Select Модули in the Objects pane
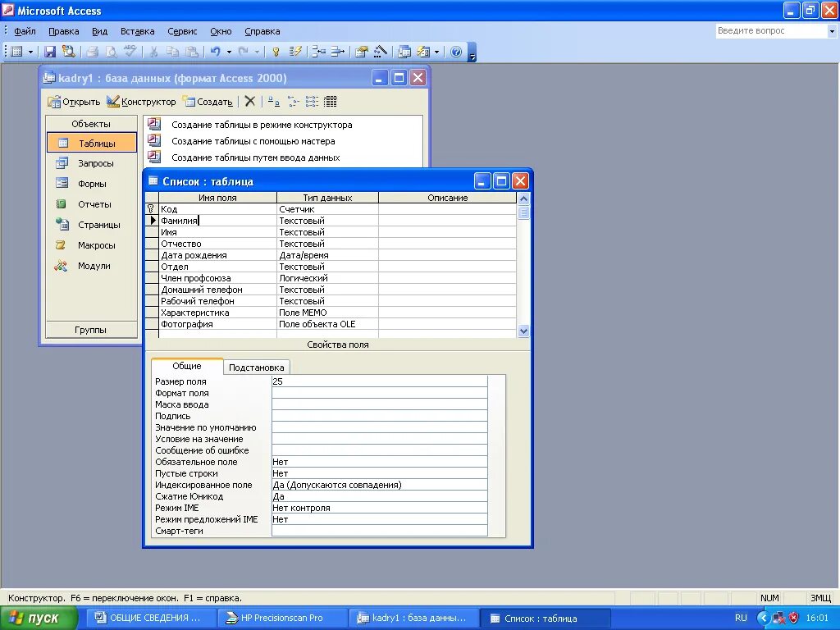 (x=92, y=266)
